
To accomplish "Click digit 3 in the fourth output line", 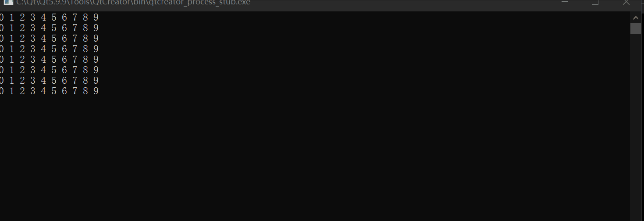I will 33,49.
